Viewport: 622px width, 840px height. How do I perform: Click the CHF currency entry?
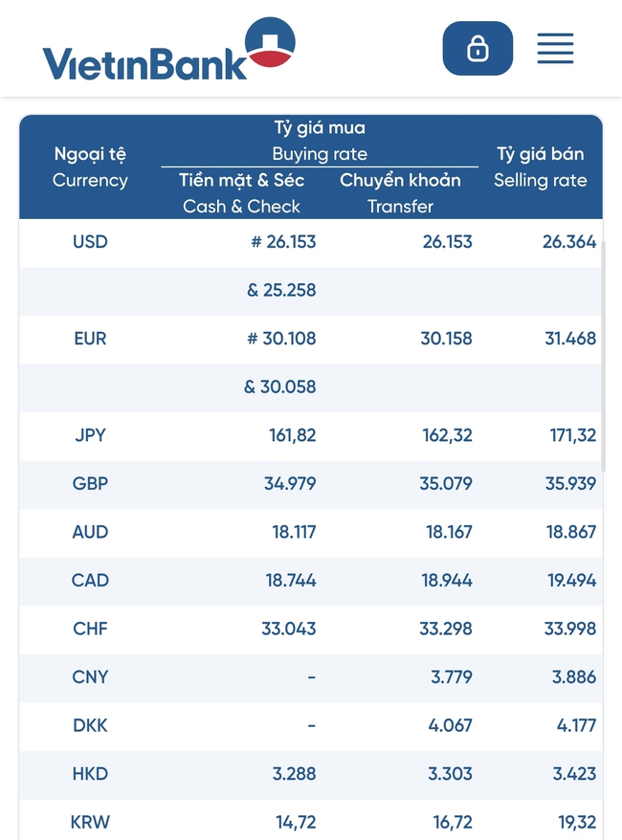(x=90, y=629)
